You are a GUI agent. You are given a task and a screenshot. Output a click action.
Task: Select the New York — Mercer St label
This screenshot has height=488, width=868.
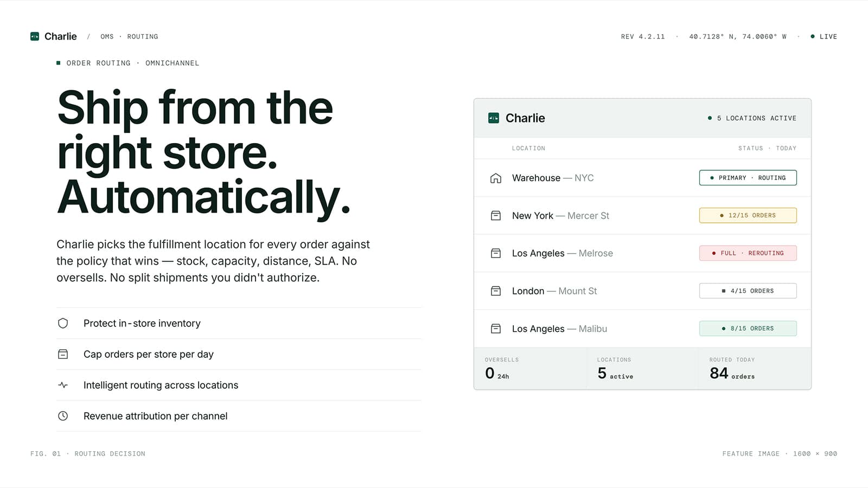pos(560,216)
